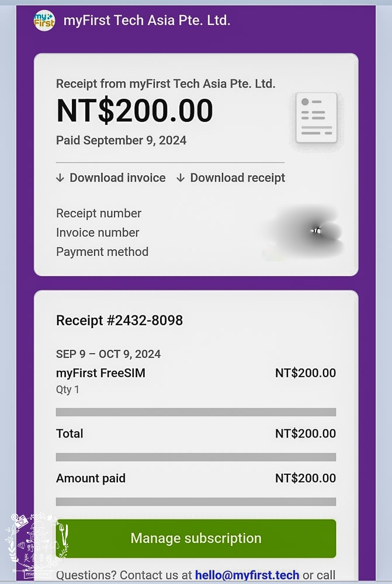The width and height of the screenshot is (392, 584).
Task: Click the receipt document illustration icon
Action: (316, 117)
